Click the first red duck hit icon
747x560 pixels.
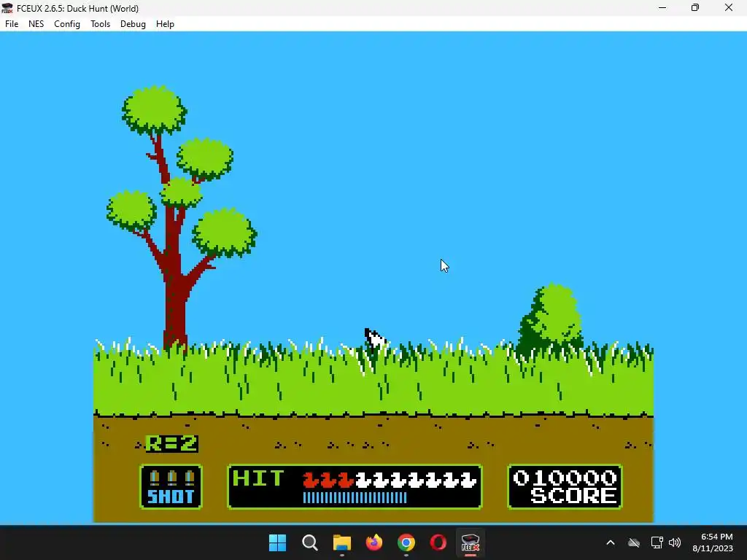(x=311, y=480)
